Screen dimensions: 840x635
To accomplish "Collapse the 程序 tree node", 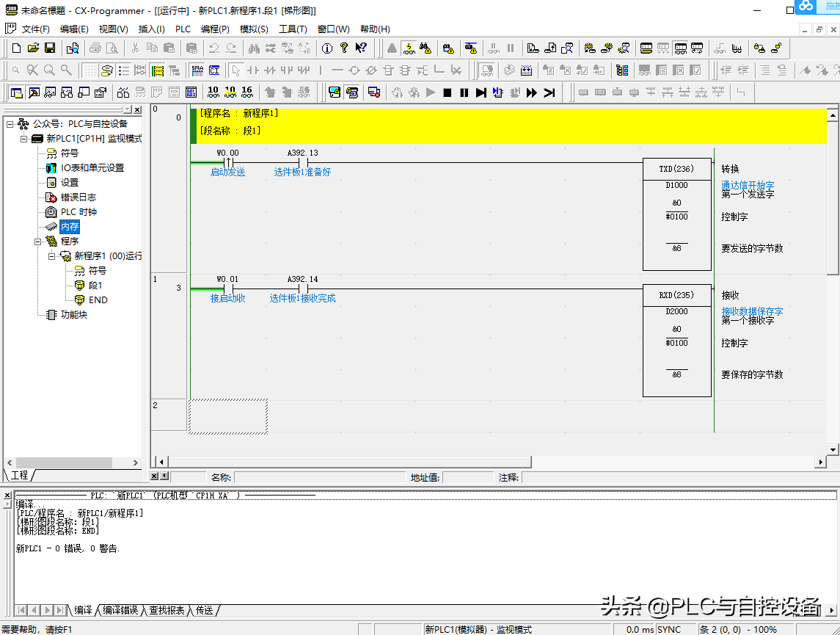I will (x=37, y=241).
